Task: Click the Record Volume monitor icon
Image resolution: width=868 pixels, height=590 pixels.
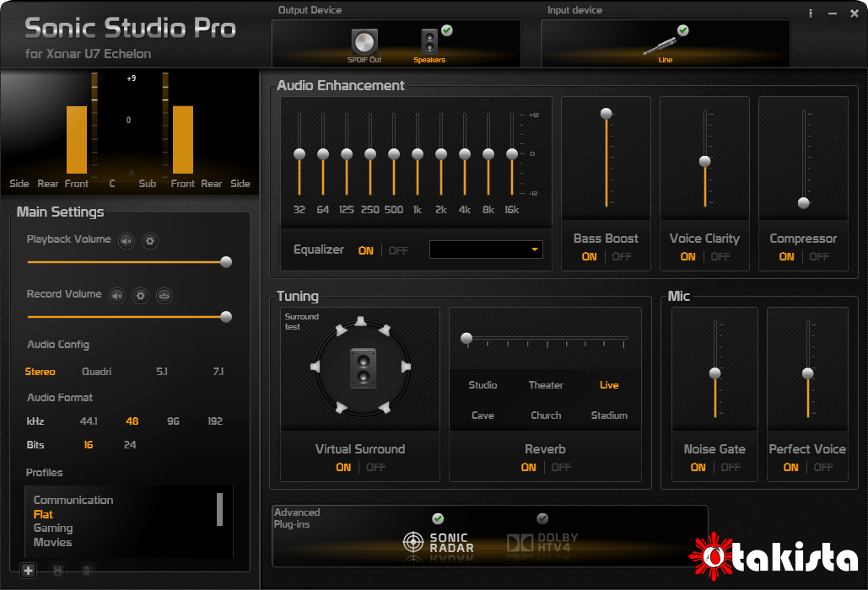Action: [164, 296]
